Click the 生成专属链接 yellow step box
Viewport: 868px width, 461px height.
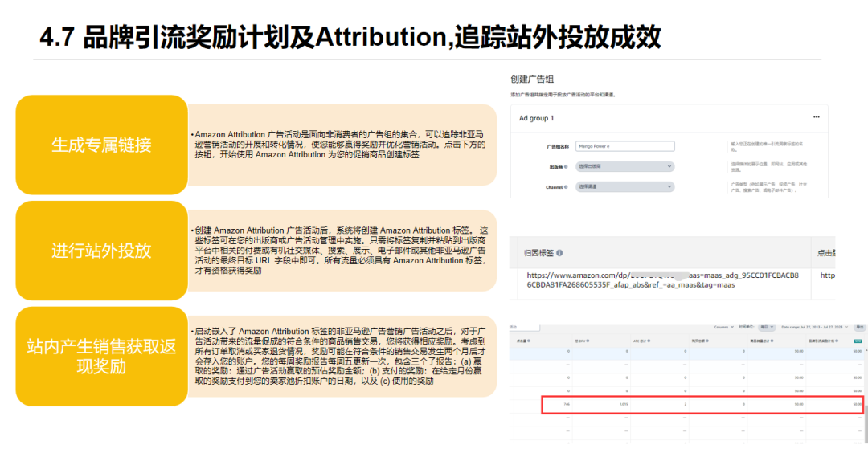click(x=102, y=145)
